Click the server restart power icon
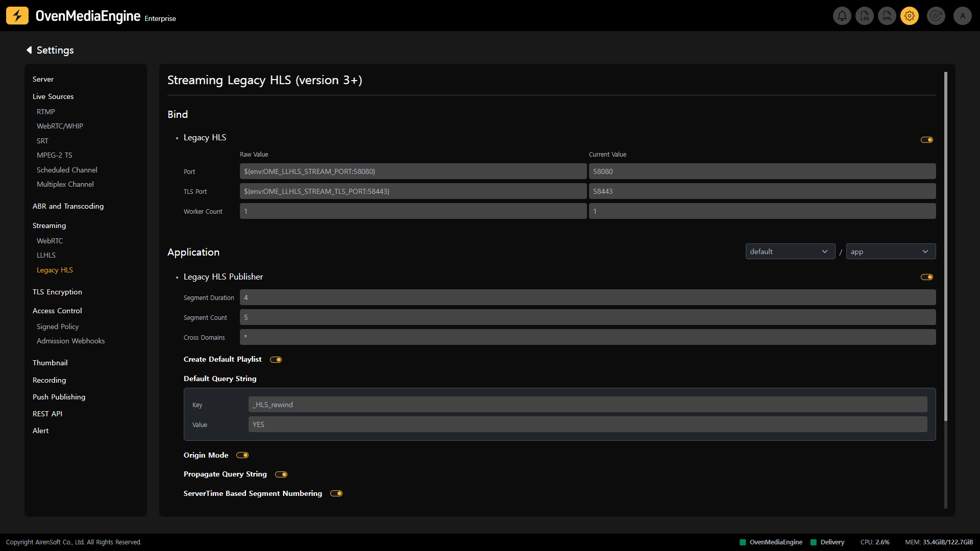Image resolution: width=980 pixels, height=551 pixels. click(936, 16)
